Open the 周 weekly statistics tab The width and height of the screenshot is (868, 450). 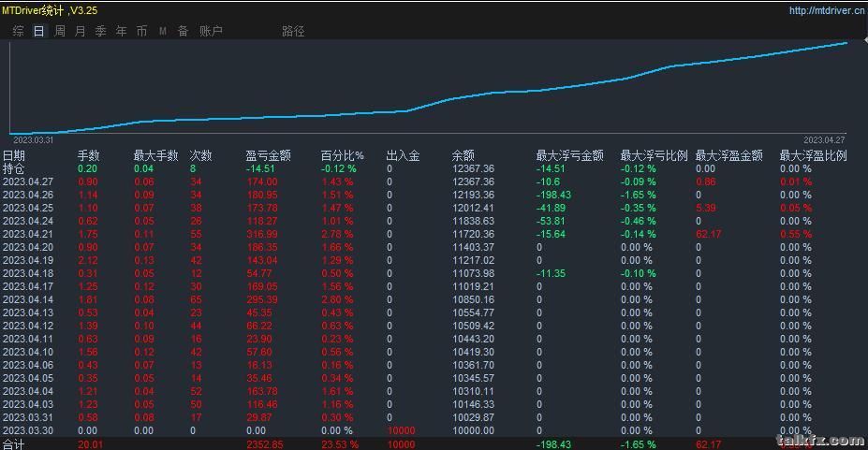pos(60,31)
